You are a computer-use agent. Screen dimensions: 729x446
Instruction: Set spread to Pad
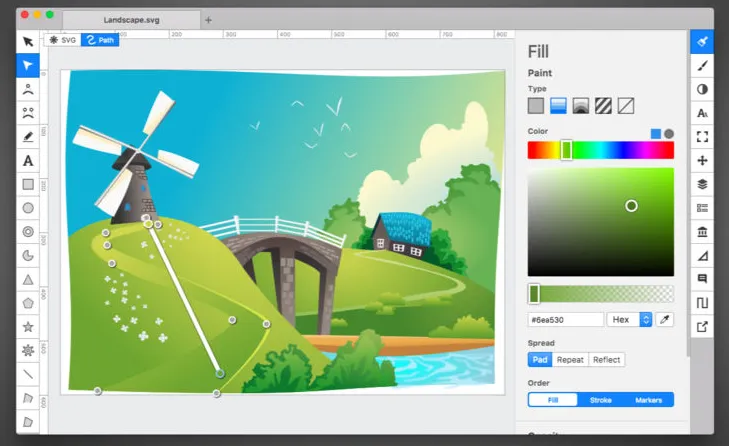click(x=540, y=359)
